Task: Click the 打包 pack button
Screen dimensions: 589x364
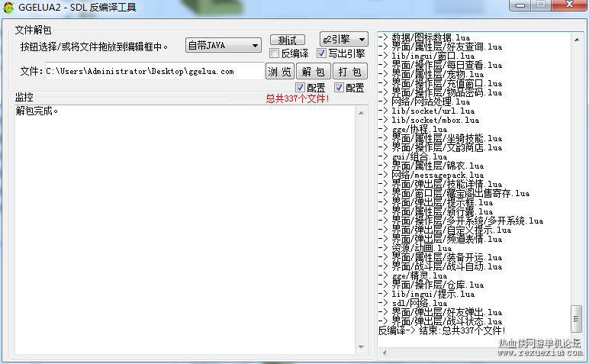Action: 349,72
